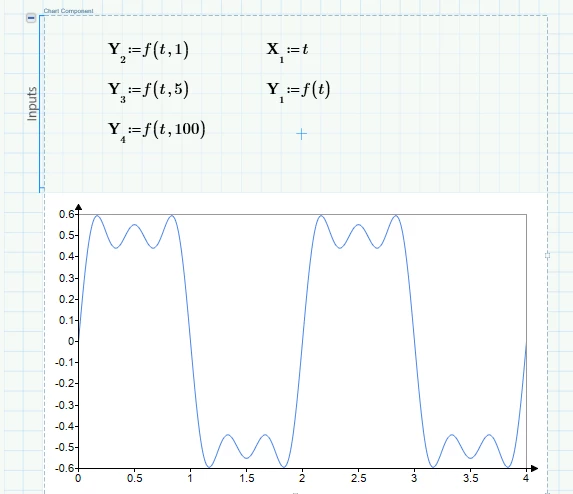573x494 pixels.
Task: Select the Y1 := f(t) definition
Action: [x=298, y=91]
